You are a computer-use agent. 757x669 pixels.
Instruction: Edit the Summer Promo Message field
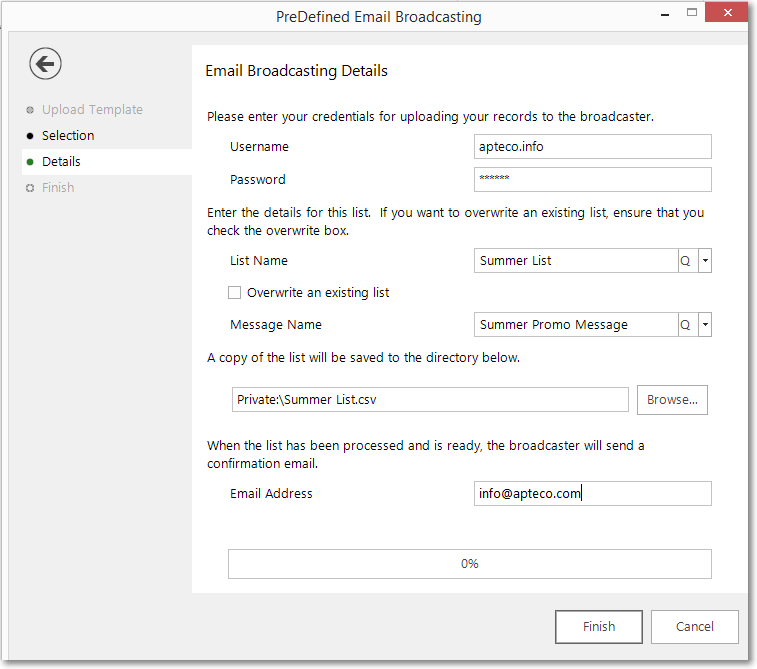[576, 324]
